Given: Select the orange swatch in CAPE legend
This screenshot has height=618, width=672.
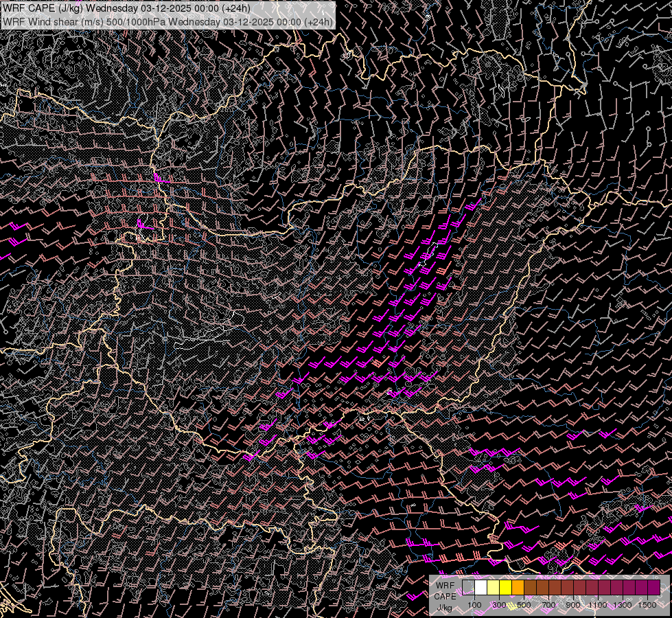Looking at the screenshot, I should (x=518, y=588).
